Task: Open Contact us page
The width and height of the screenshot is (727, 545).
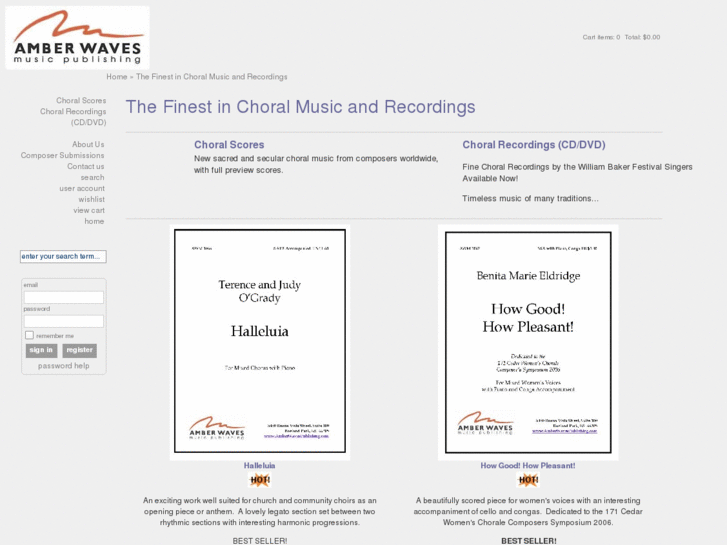Action: click(86, 166)
